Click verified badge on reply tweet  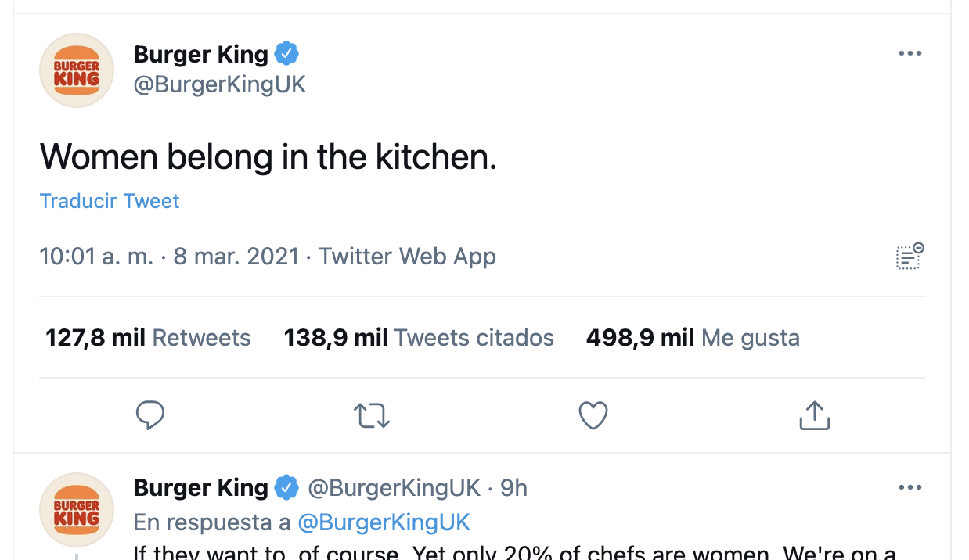coord(286,488)
